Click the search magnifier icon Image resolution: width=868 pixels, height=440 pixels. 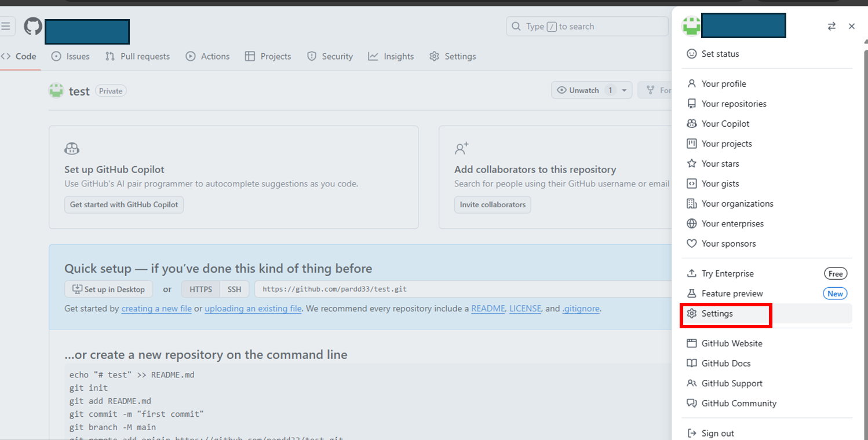click(516, 27)
